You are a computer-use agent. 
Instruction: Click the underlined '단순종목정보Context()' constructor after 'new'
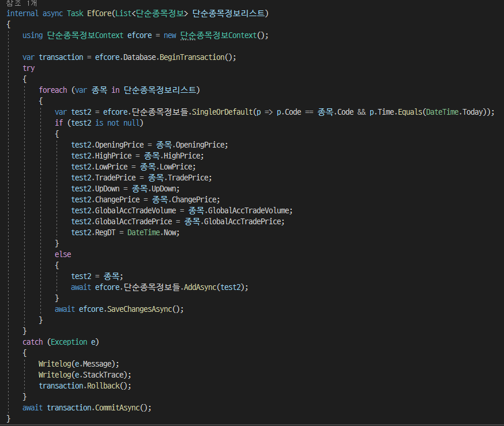(223, 35)
